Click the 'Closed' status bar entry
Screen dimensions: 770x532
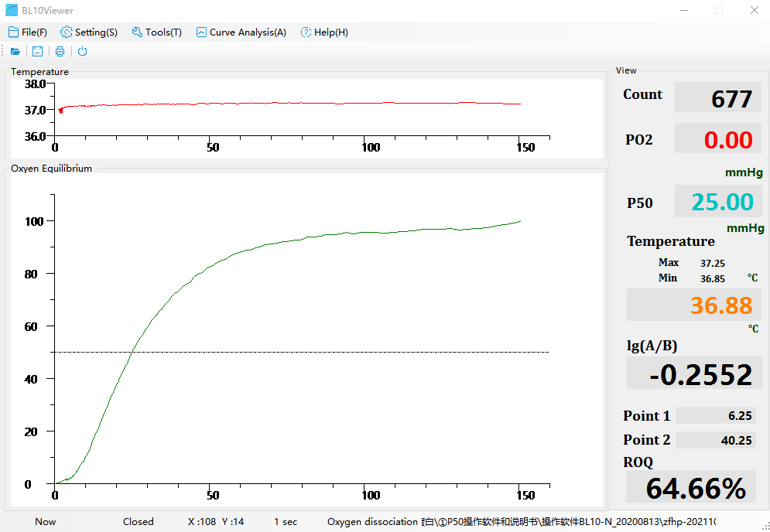point(138,522)
